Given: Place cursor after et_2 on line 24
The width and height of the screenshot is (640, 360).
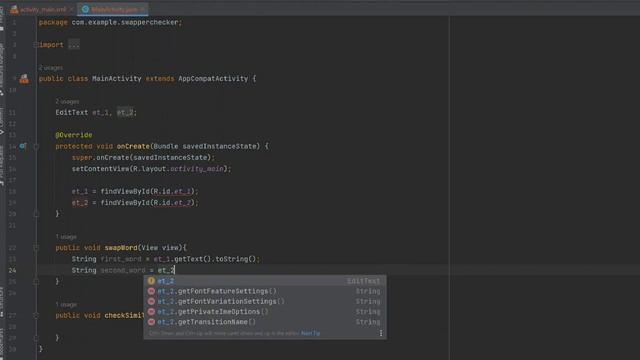Looking at the screenshot, I should click(x=175, y=270).
